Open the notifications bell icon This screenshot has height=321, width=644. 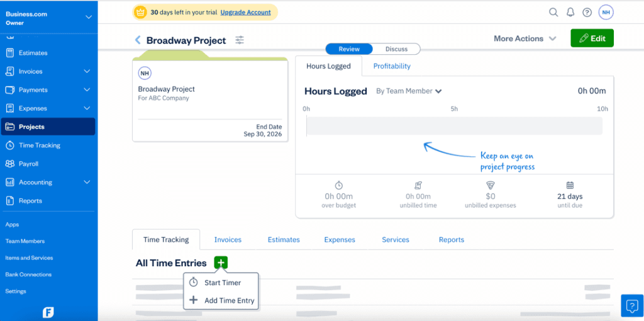click(x=570, y=13)
